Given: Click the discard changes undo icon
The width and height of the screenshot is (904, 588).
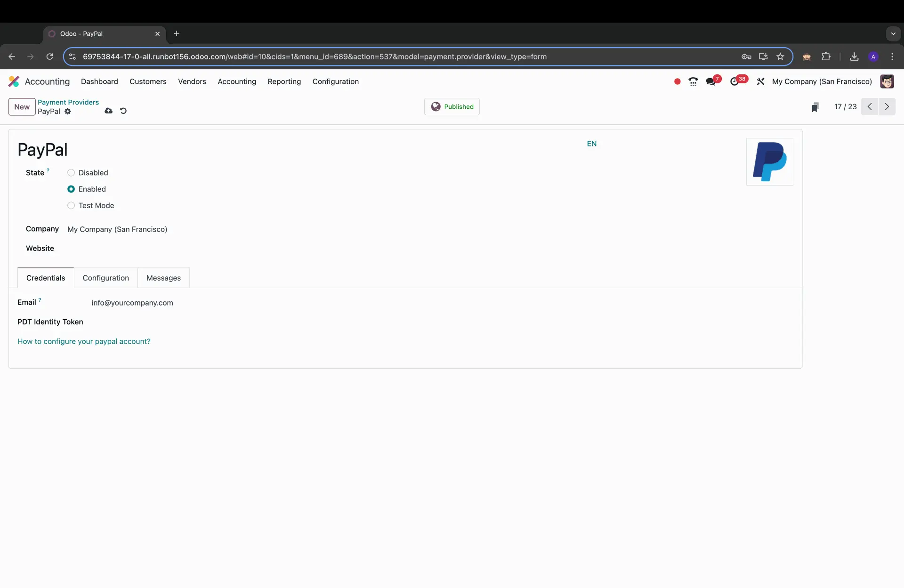Looking at the screenshot, I should (x=123, y=111).
